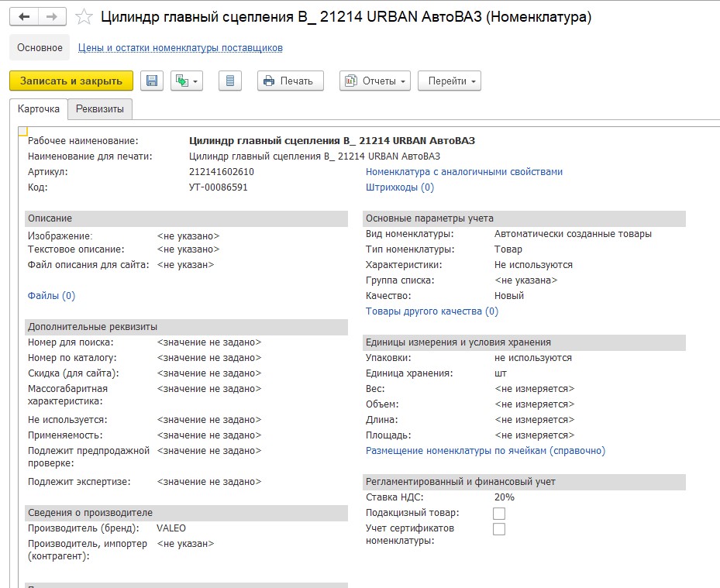
Task: Open the Основное section
Action: coord(40,47)
